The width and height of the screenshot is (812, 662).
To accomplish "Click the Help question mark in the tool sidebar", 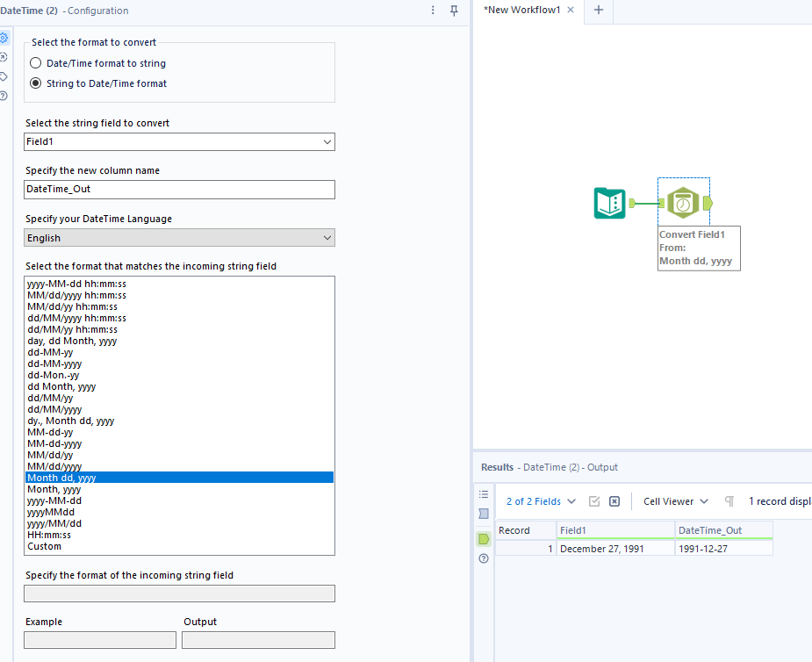I will [4, 97].
